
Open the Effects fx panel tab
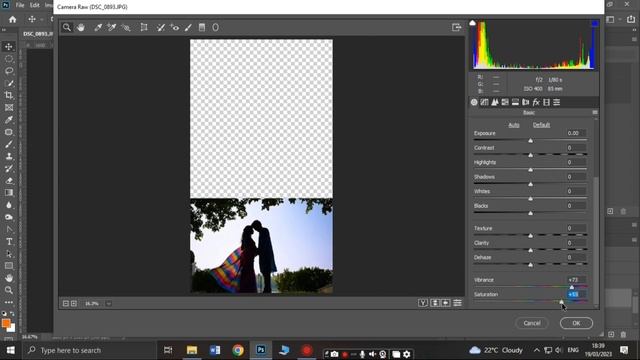[536, 102]
